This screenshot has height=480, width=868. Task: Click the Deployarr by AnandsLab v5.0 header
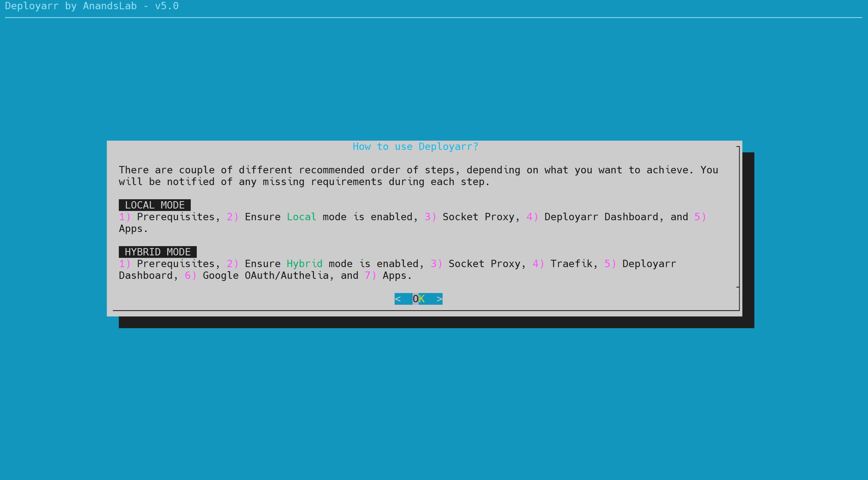point(92,6)
